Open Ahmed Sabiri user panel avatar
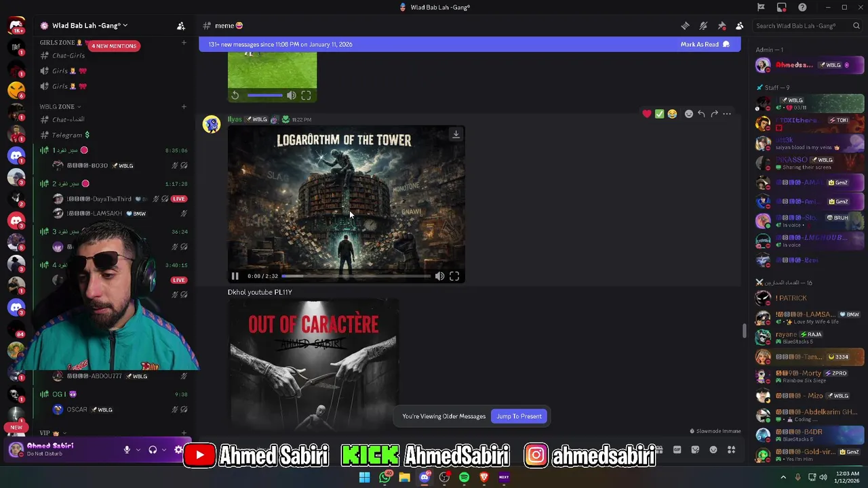Image resolution: width=868 pixels, height=488 pixels. point(16,449)
